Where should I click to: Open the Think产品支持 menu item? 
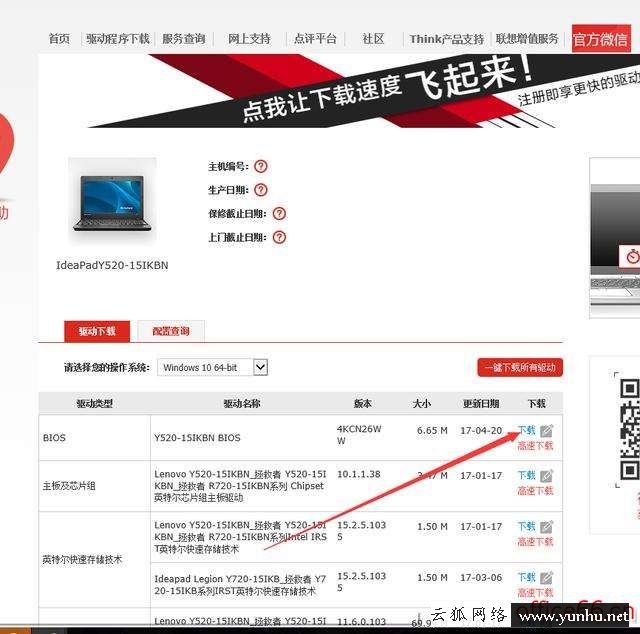(447, 39)
